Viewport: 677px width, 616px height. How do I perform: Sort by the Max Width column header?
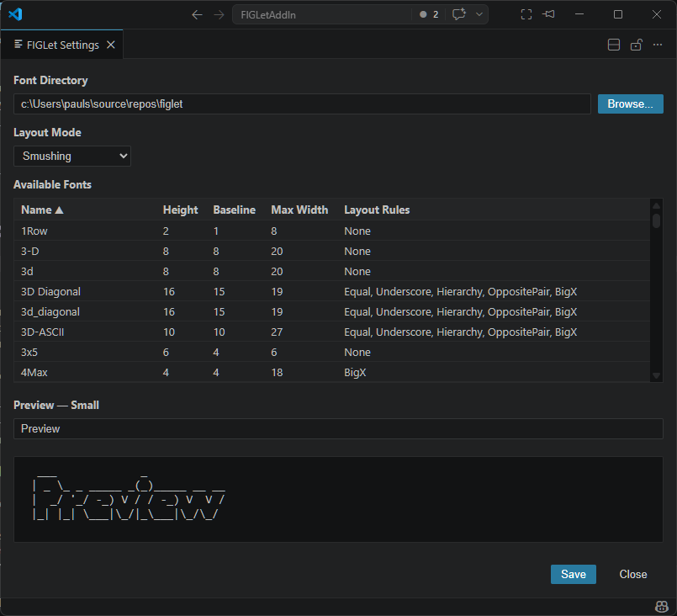tap(299, 210)
